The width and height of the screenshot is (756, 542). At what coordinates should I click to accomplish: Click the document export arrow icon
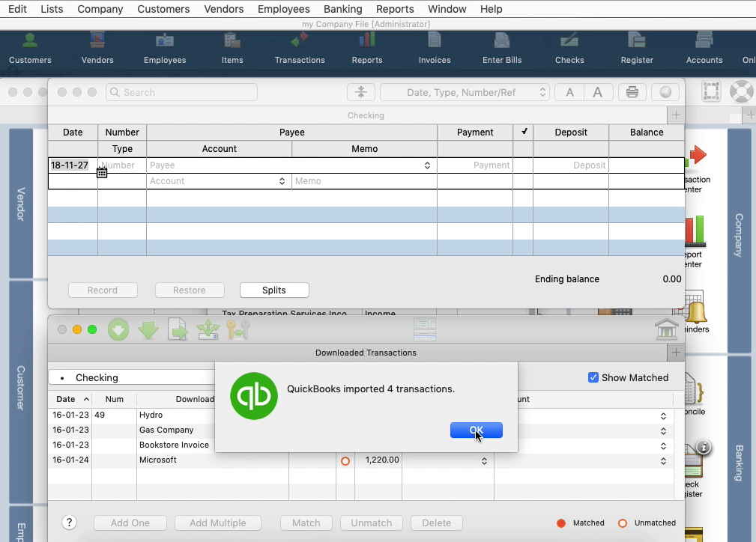(x=178, y=330)
